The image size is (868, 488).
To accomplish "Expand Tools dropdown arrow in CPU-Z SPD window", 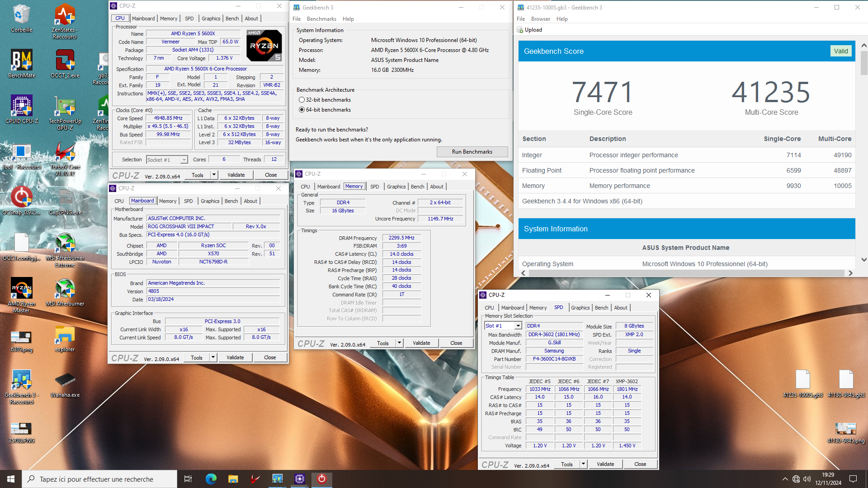I will (x=583, y=464).
